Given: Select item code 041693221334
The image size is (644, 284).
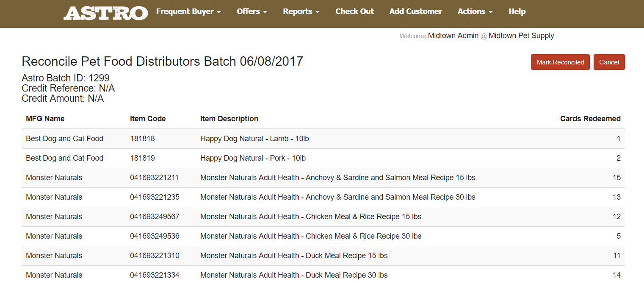Looking at the screenshot, I should 155,275.
